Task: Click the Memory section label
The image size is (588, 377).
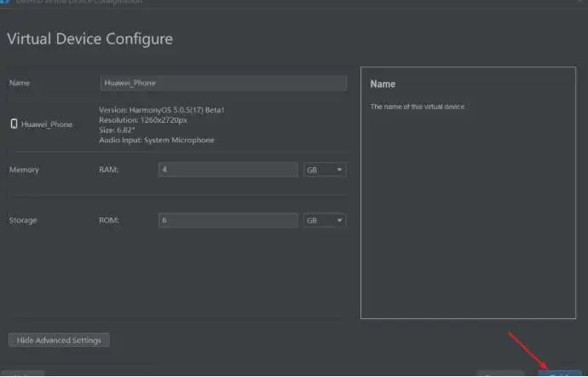Action: (24, 170)
